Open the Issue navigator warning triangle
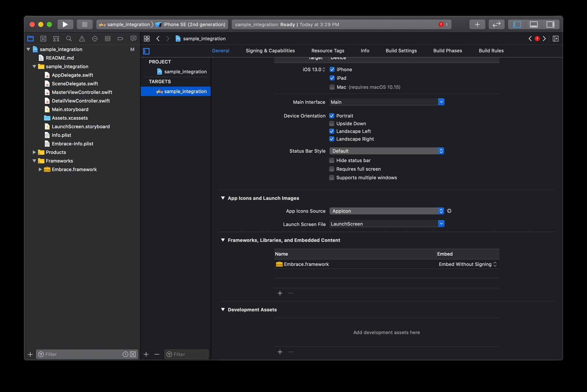The image size is (587, 392). [x=82, y=39]
